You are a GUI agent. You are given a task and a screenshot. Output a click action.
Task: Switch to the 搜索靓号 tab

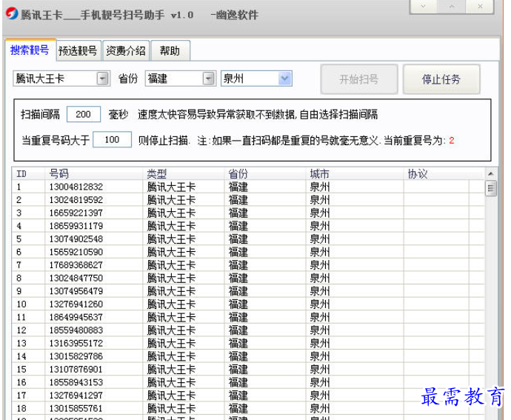click(30, 50)
